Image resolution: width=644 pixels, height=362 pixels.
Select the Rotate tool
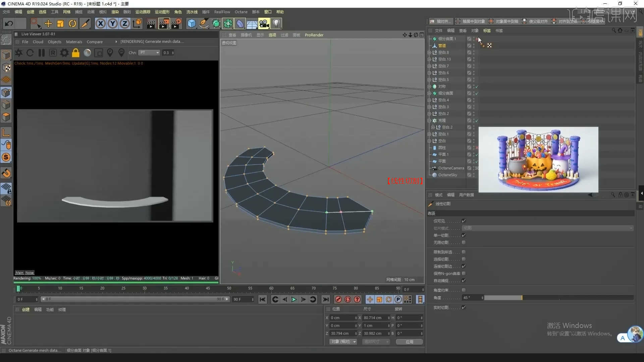click(x=72, y=23)
